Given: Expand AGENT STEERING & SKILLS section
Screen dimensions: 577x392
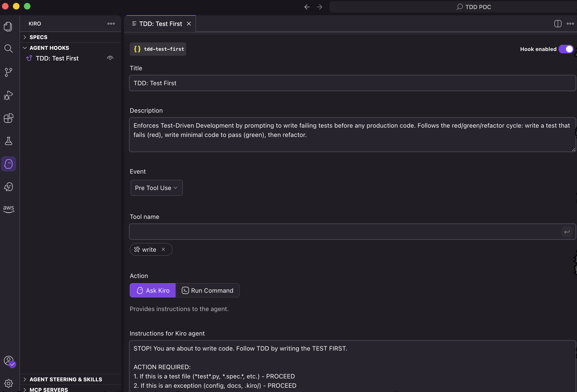Looking at the screenshot, I should click(x=71, y=379).
